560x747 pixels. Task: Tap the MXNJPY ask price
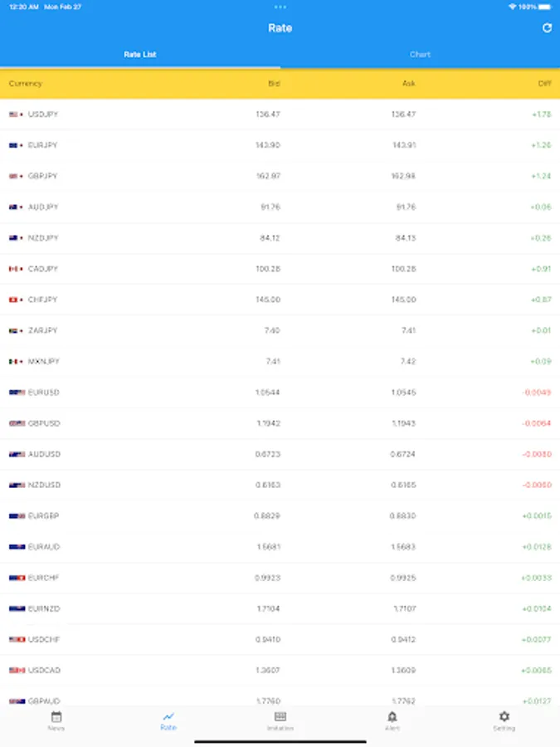[x=408, y=362]
